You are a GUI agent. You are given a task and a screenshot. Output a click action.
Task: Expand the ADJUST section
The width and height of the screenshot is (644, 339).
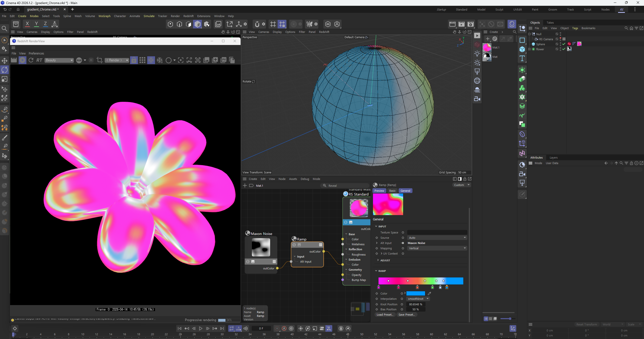(378, 260)
